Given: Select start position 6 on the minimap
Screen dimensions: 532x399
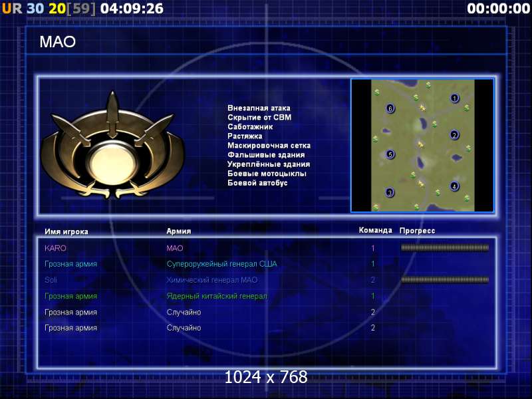Looking at the screenshot, I should [x=390, y=108].
